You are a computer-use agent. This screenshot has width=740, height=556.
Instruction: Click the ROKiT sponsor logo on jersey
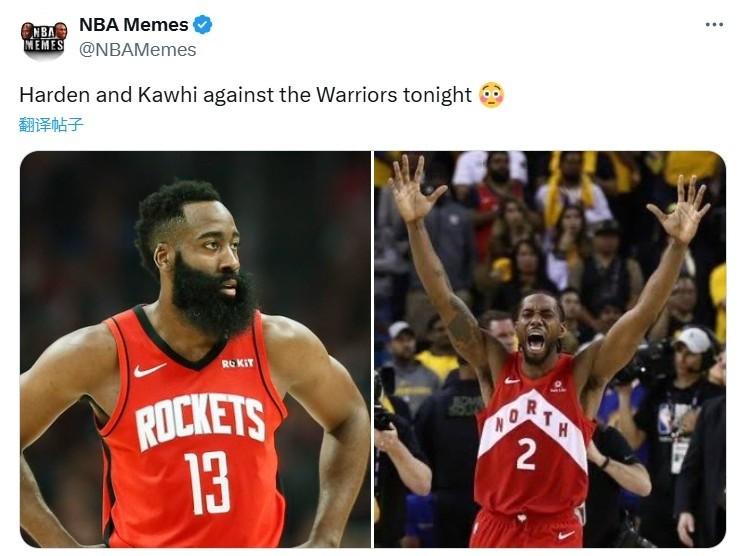coord(237,363)
